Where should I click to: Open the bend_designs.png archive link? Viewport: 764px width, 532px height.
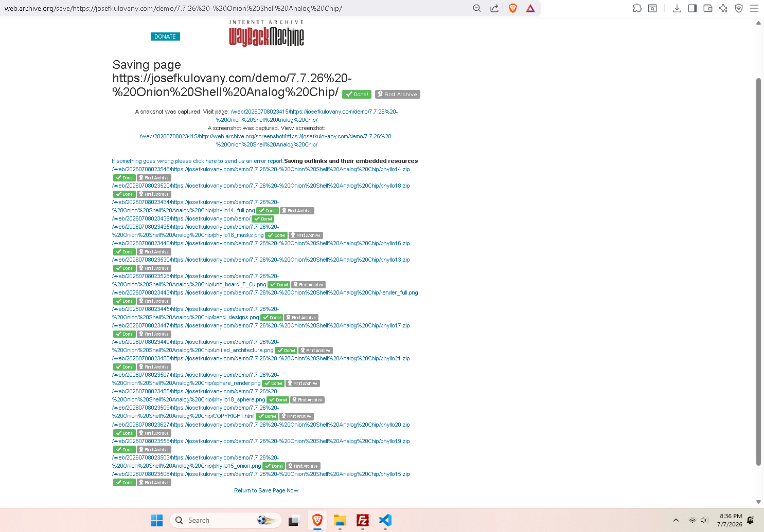[196, 313]
